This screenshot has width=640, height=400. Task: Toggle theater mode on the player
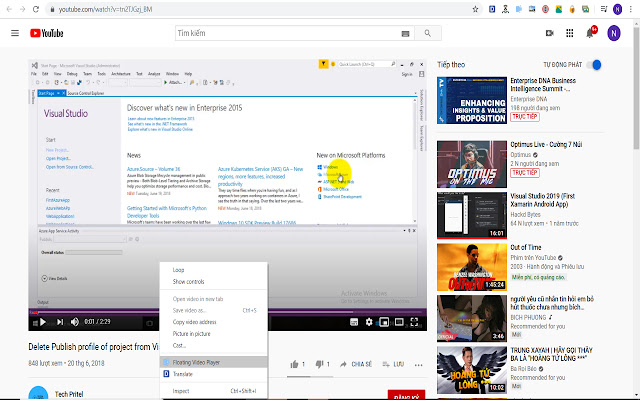[x=399, y=322]
